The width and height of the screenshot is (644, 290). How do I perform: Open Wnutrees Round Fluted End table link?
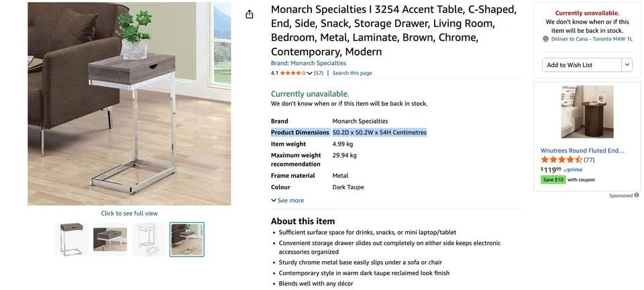[x=582, y=151]
